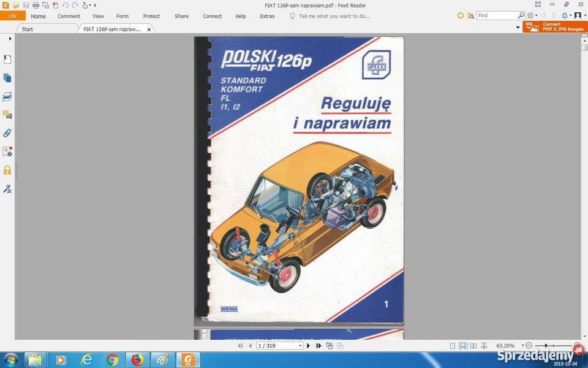Switch to the Protect ribbon tab

151,16
